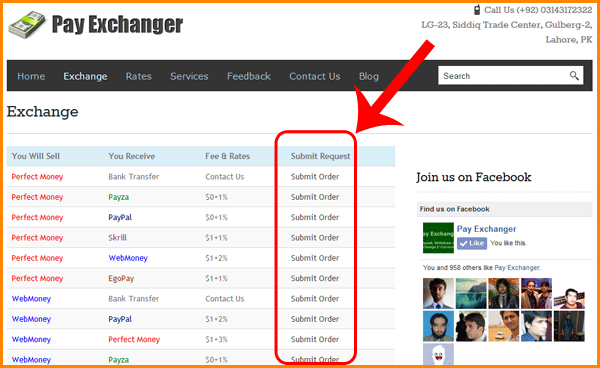Click Payza in the Perfect Money row
This screenshot has width=600, height=368.
[119, 197]
